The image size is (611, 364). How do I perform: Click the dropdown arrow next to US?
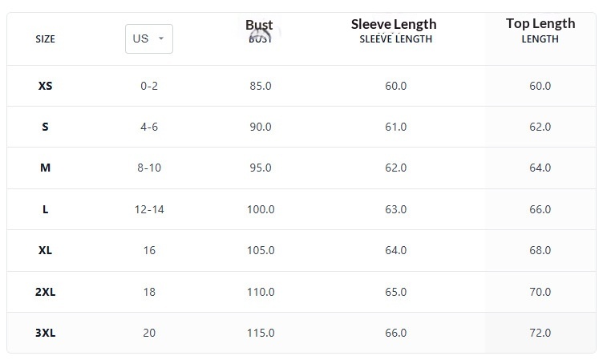click(x=161, y=38)
